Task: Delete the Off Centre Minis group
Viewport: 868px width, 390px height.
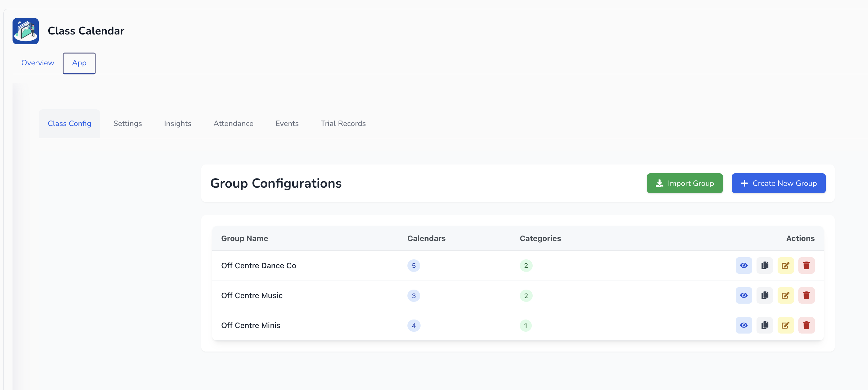Action: [x=806, y=325]
